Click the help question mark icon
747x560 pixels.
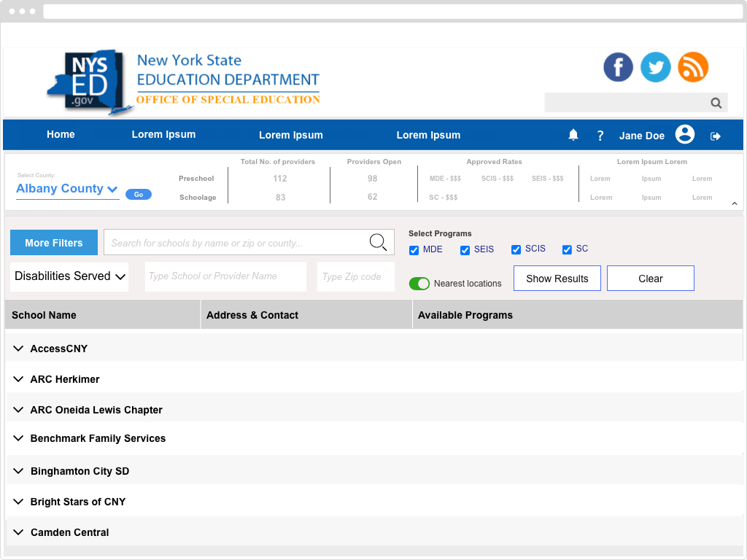[600, 136]
